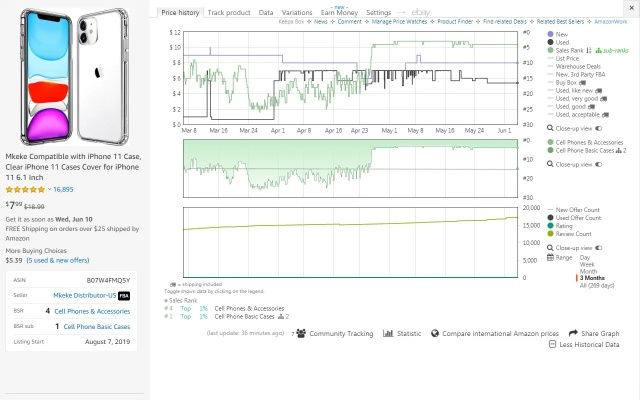Open Community Tracking
This screenshot has width=640, height=400.
pos(299,333)
